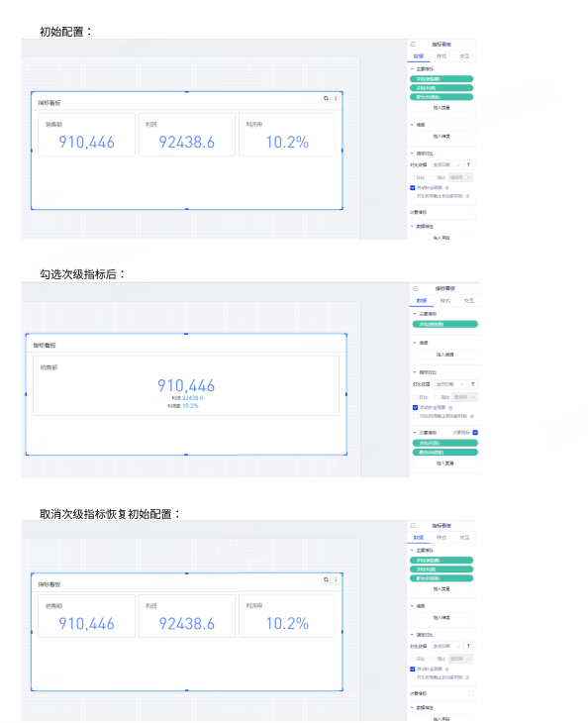Click the search icon on the 取消次级指标 dashboard card
588x723 pixels.
click(x=326, y=579)
